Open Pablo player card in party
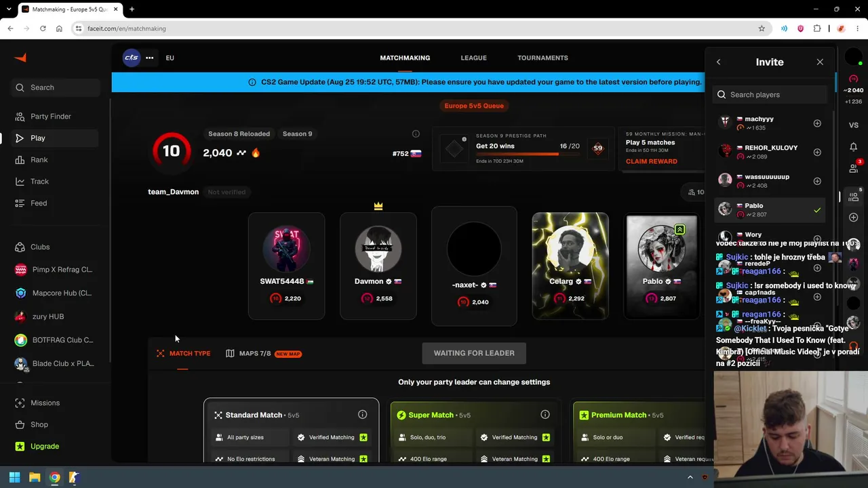Image resolution: width=868 pixels, height=488 pixels. pyautogui.click(x=661, y=266)
